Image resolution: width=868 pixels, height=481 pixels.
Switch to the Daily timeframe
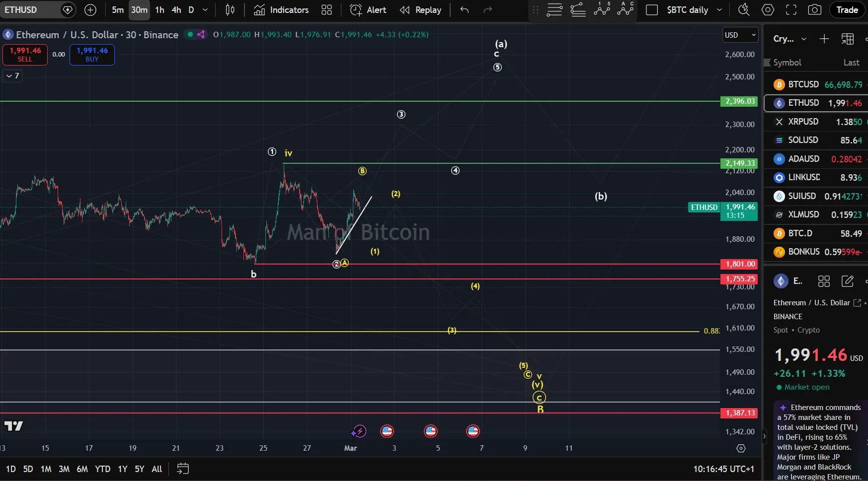tap(191, 10)
